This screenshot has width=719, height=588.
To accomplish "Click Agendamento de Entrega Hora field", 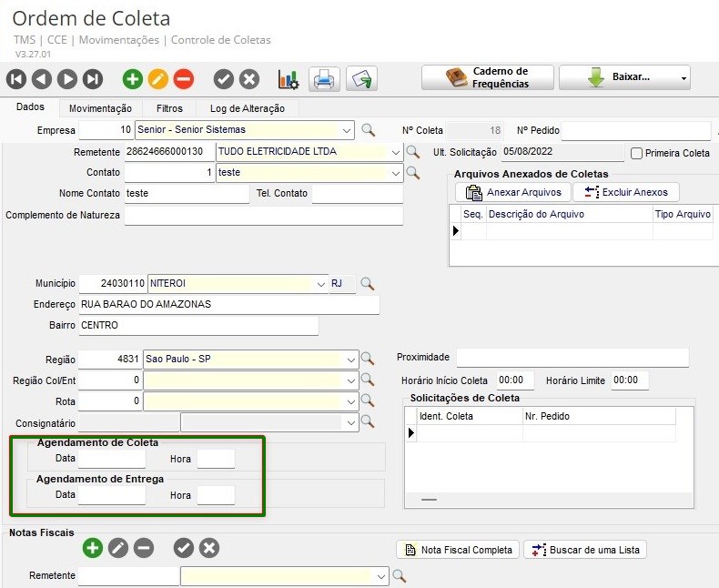I will pyautogui.click(x=216, y=495).
